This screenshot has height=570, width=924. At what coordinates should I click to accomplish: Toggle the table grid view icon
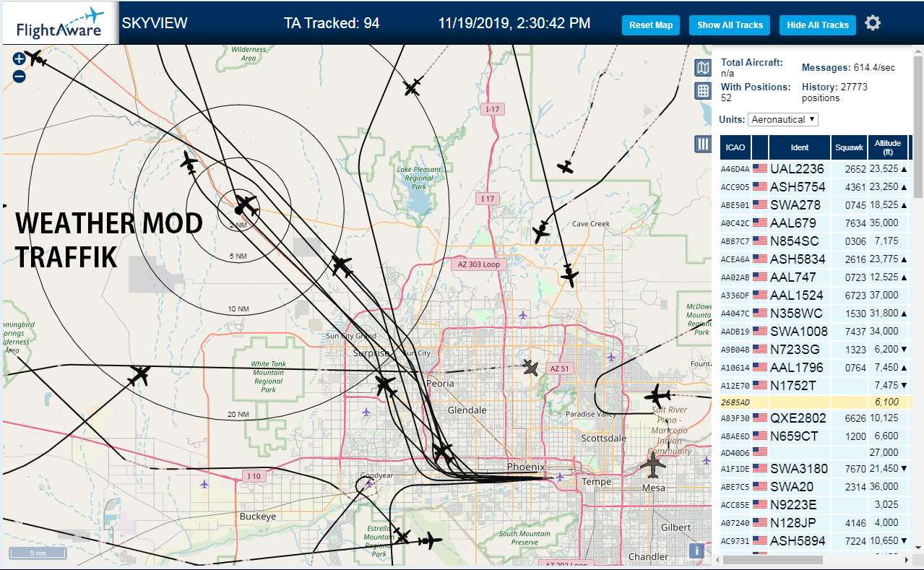[x=703, y=90]
